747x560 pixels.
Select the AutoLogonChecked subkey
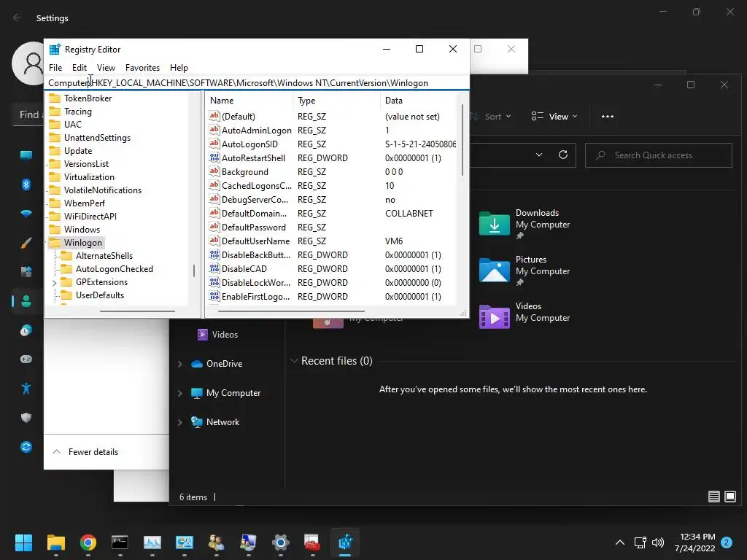point(115,269)
